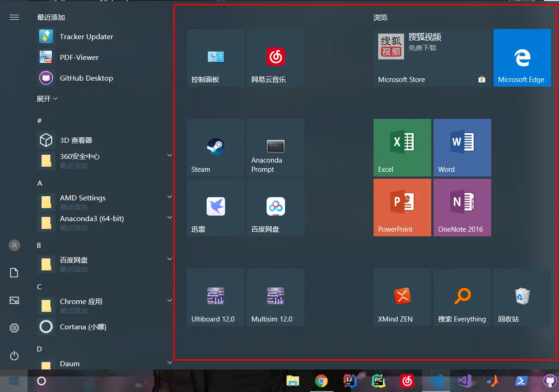Open Tracker Updater from recently added
The width and height of the screenshot is (559, 392).
pyautogui.click(x=104, y=36)
